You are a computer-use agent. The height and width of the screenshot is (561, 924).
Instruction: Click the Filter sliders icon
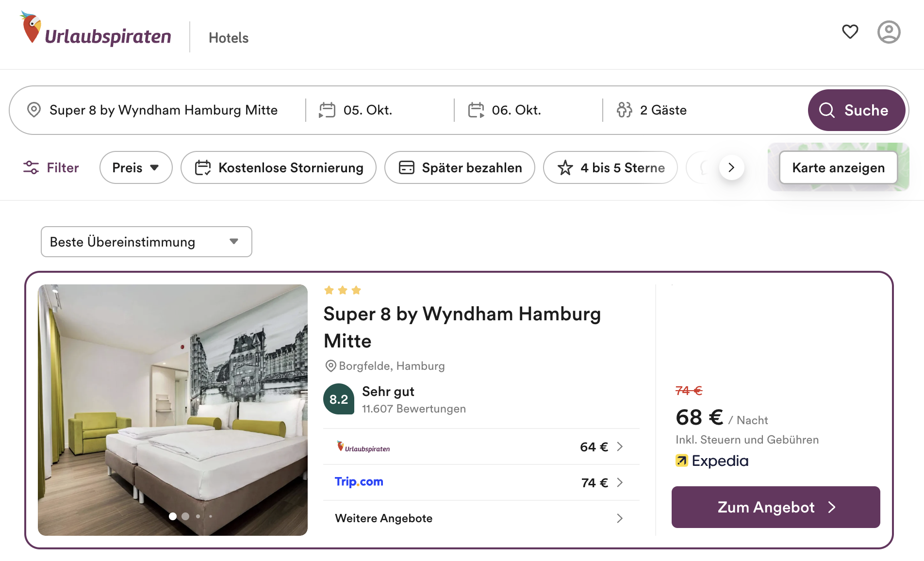[x=31, y=167]
